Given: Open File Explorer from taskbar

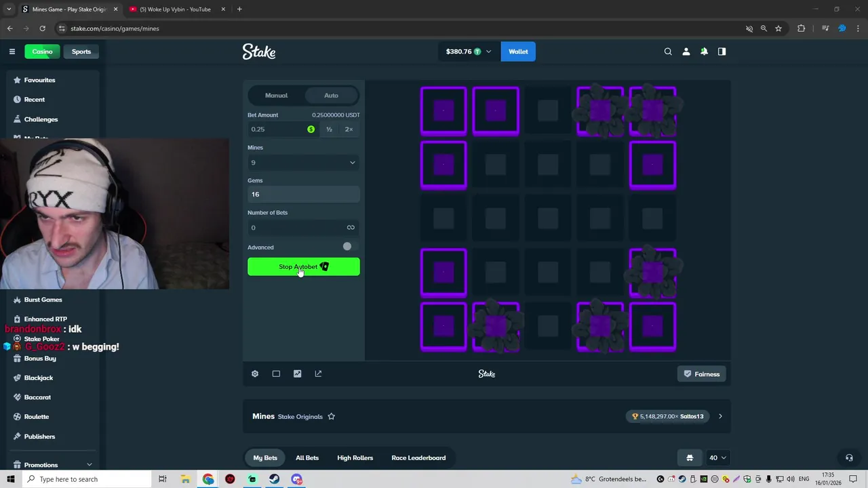Looking at the screenshot, I should [185, 479].
